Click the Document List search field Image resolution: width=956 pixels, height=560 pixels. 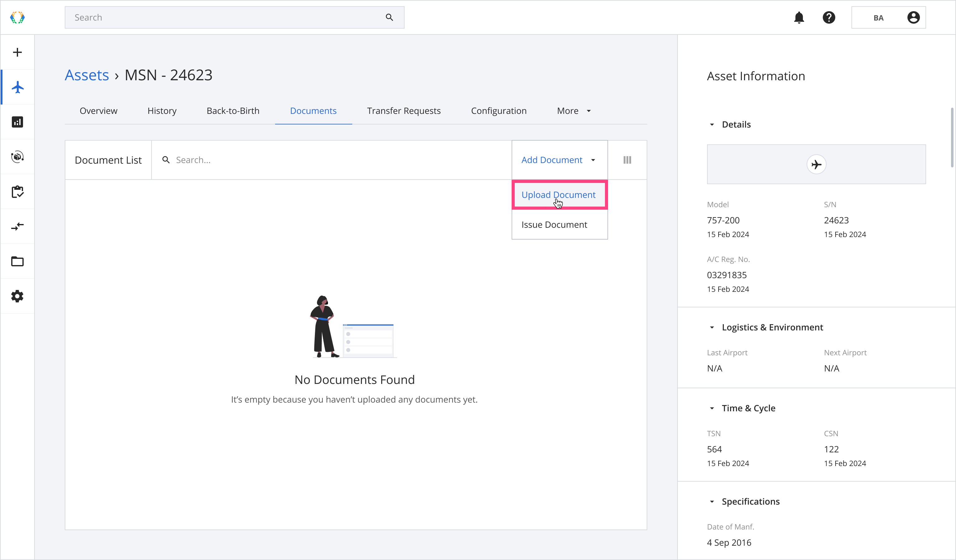[x=331, y=160]
